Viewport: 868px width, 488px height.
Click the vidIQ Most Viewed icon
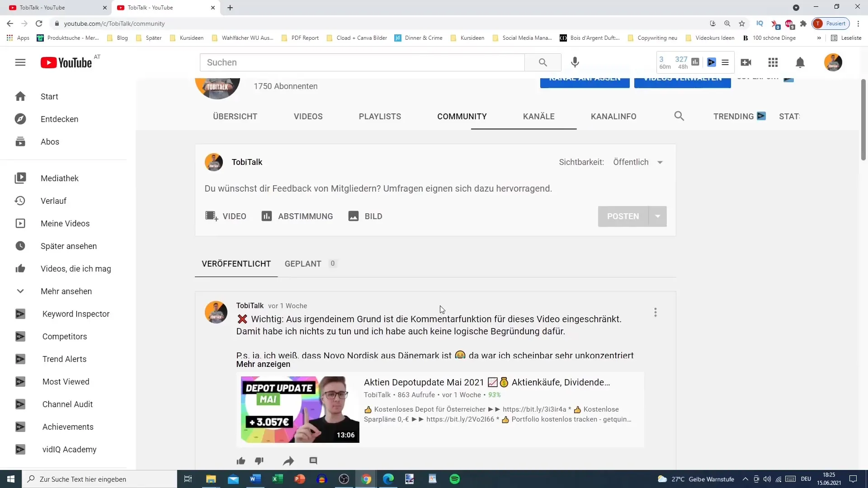click(20, 381)
